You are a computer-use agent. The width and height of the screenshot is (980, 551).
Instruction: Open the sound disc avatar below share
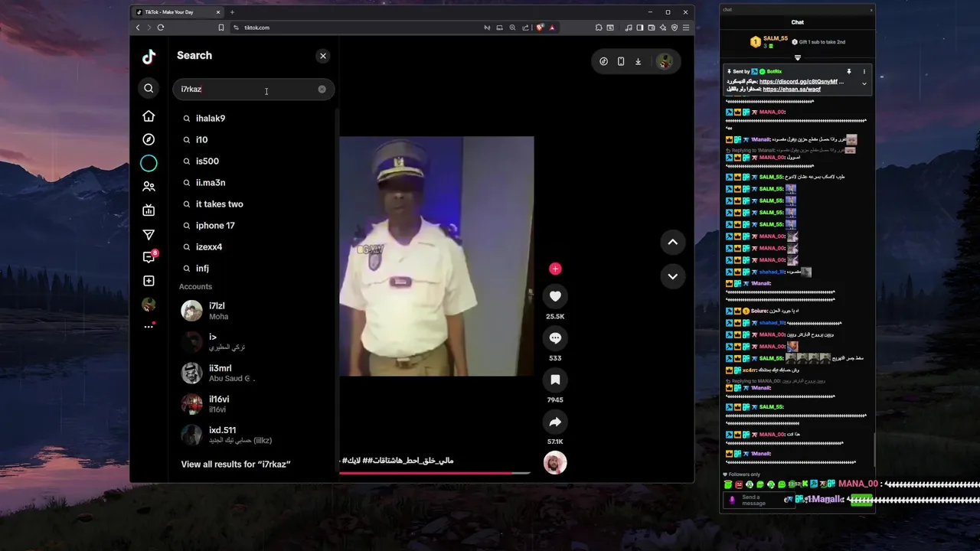[x=555, y=463]
